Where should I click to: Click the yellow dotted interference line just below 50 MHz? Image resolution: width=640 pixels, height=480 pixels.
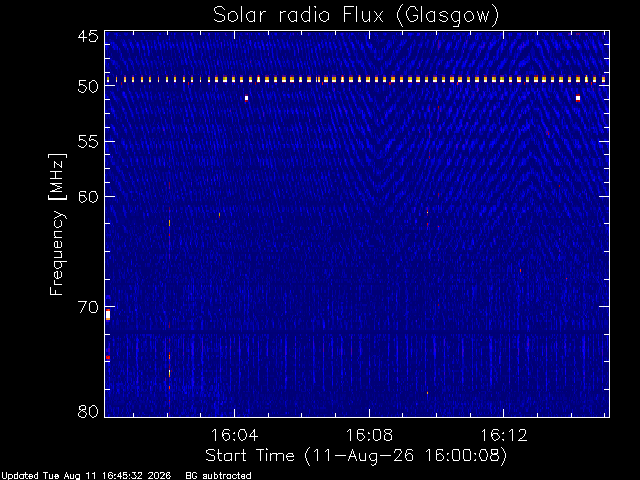(357, 80)
